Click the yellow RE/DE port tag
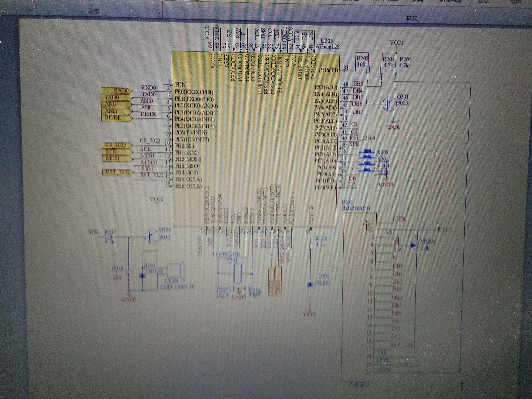 click(117, 118)
